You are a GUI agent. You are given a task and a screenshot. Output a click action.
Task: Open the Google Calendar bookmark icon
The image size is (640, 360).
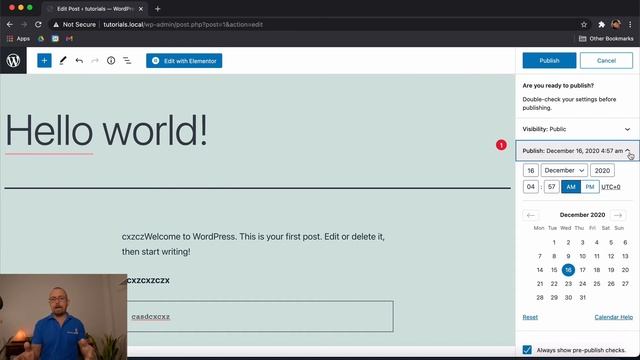pos(55,38)
